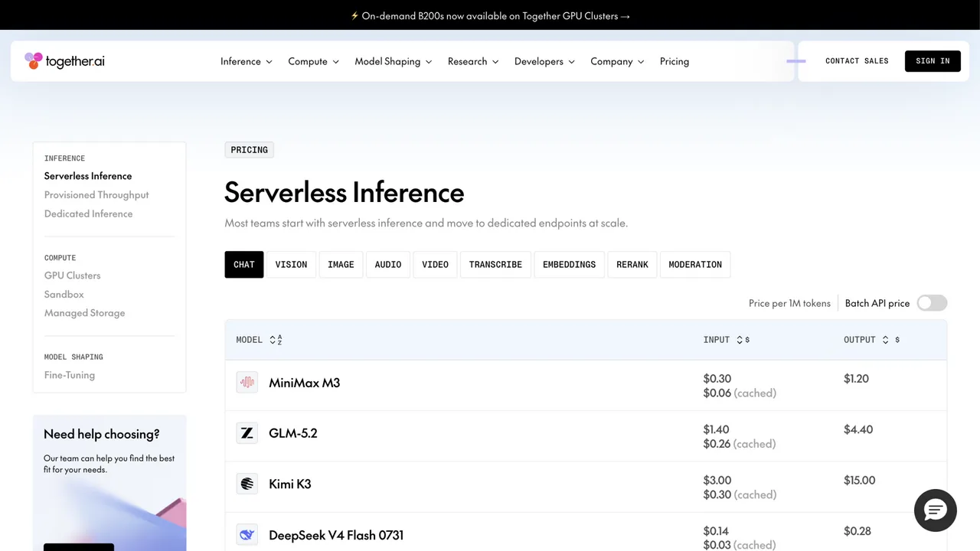Screen dimensions: 980x551
Task: Click the $1.40 input price
Action: tap(717, 429)
